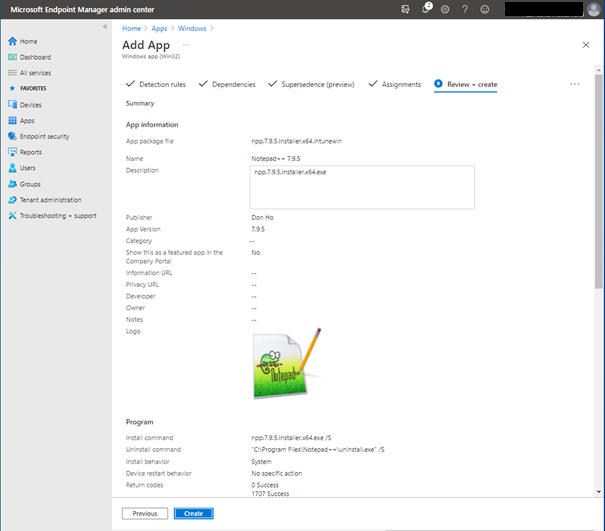
Task: Click the Previous button
Action: (x=145, y=513)
